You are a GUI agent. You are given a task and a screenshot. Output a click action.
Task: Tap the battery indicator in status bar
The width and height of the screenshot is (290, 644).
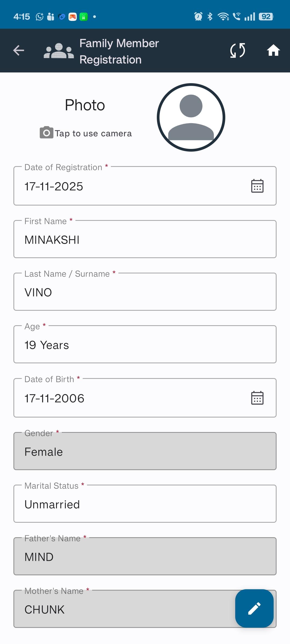(266, 17)
